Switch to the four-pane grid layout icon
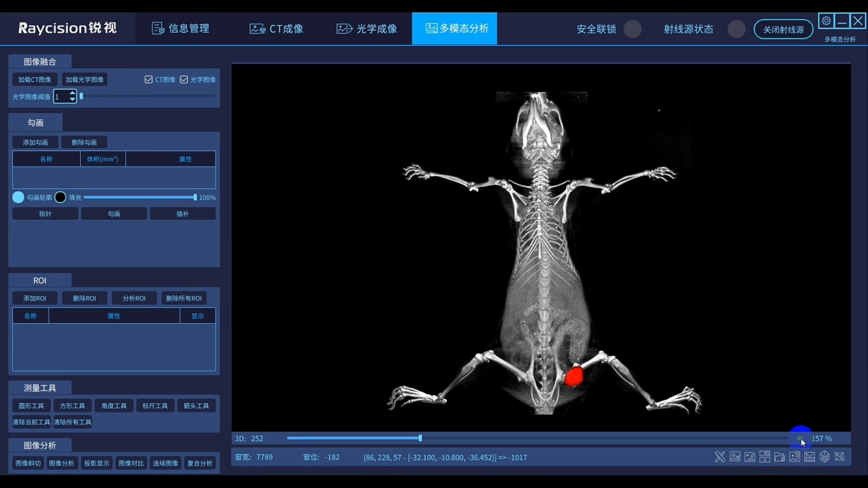Viewport: 868px width, 488px height. (x=765, y=457)
